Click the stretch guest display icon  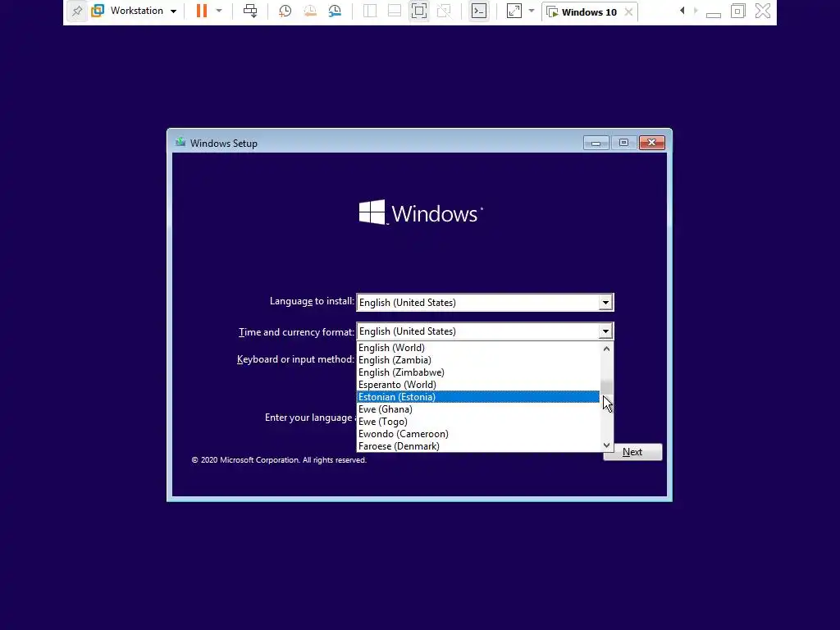click(514, 11)
